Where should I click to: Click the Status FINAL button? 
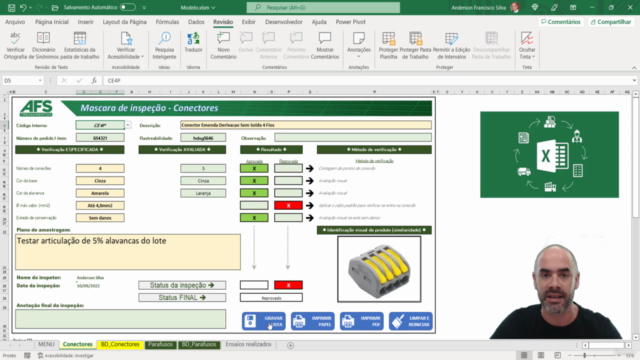click(x=182, y=297)
